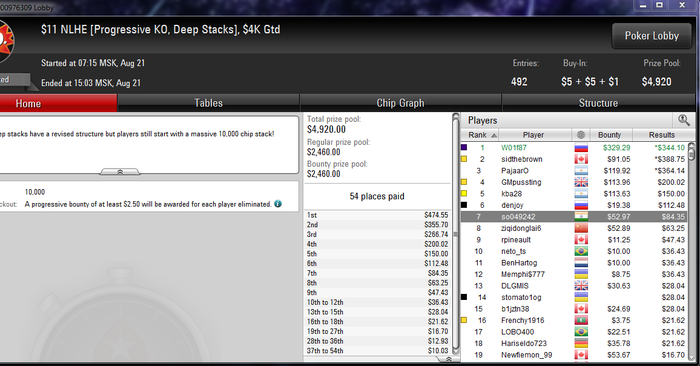Click the yellow marker beside Frenchy1916
The image size is (700, 366).
click(x=464, y=320)
